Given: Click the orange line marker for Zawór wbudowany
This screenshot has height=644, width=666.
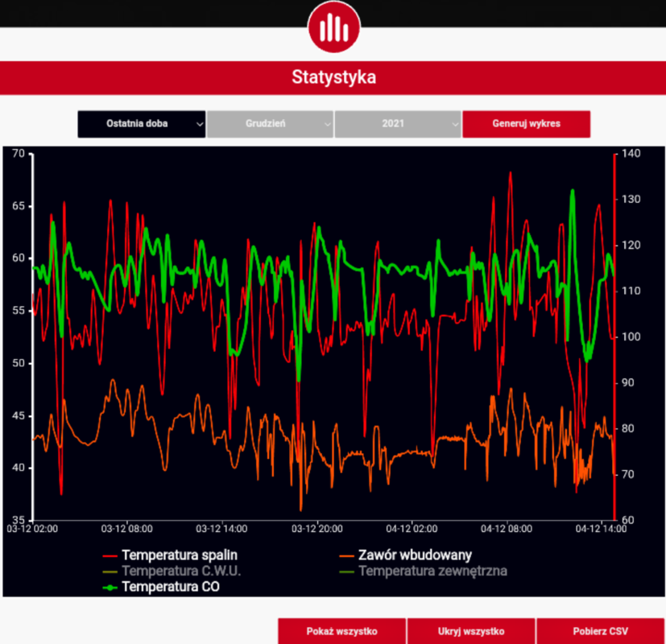Looking at the screenshot, I should [x=347, y=555].
